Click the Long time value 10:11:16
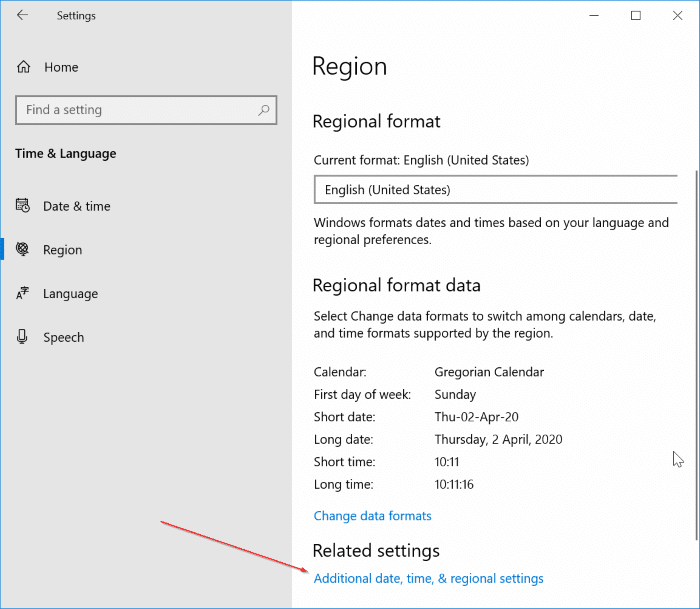The image size is (700, 609). point(454,484)
